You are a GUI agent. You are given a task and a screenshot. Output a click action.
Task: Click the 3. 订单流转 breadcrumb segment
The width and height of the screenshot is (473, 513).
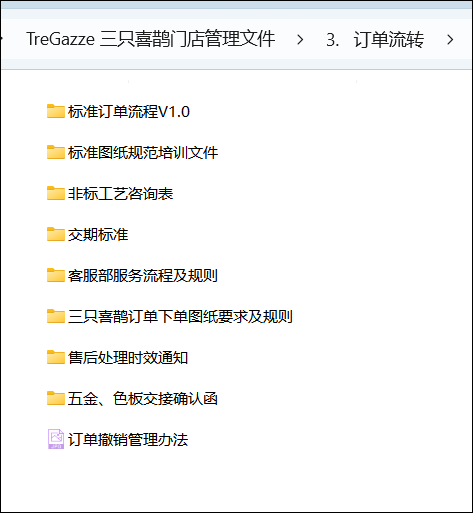[375, 40]
